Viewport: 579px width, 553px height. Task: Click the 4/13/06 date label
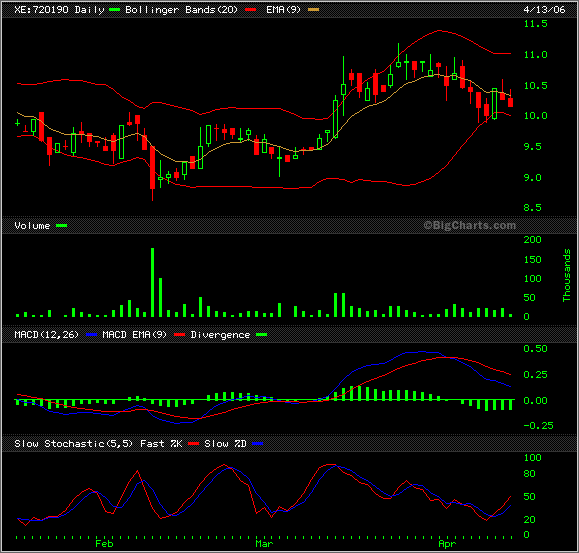tap(544, 10)
